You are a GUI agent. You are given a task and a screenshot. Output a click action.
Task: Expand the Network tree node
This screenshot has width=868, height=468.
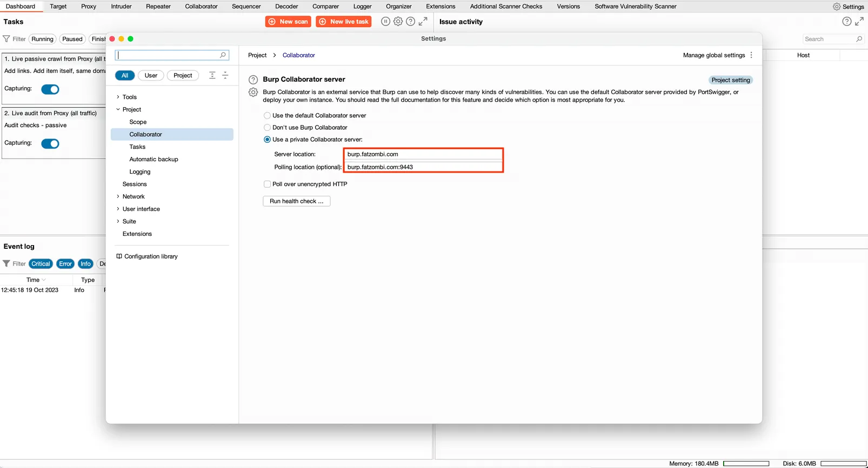click(118, 196)
